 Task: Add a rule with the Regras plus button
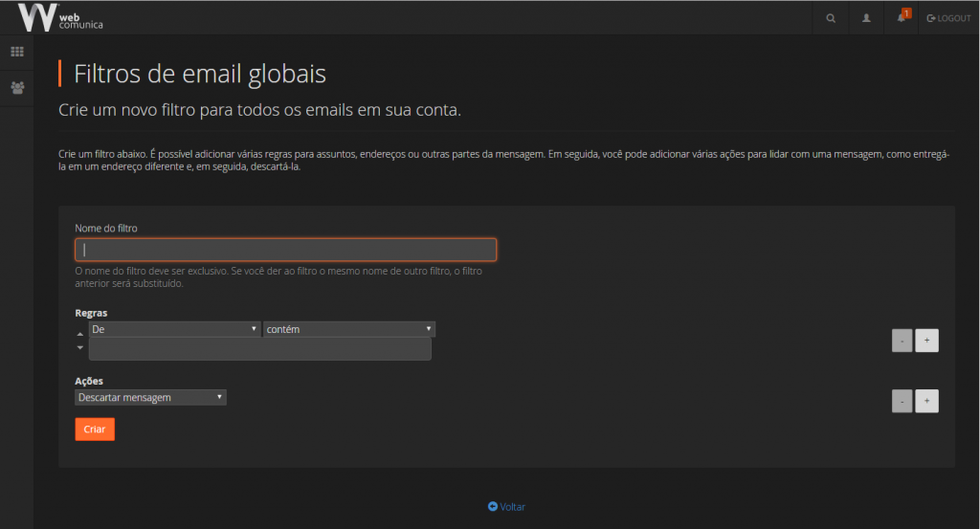pyautogui.click(x=926, y=341)
